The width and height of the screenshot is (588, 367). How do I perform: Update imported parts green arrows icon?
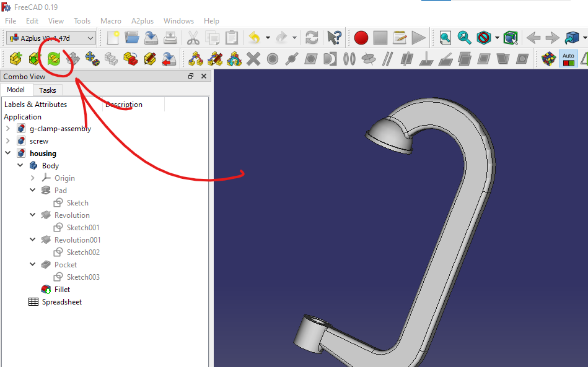tap(54, 59)
